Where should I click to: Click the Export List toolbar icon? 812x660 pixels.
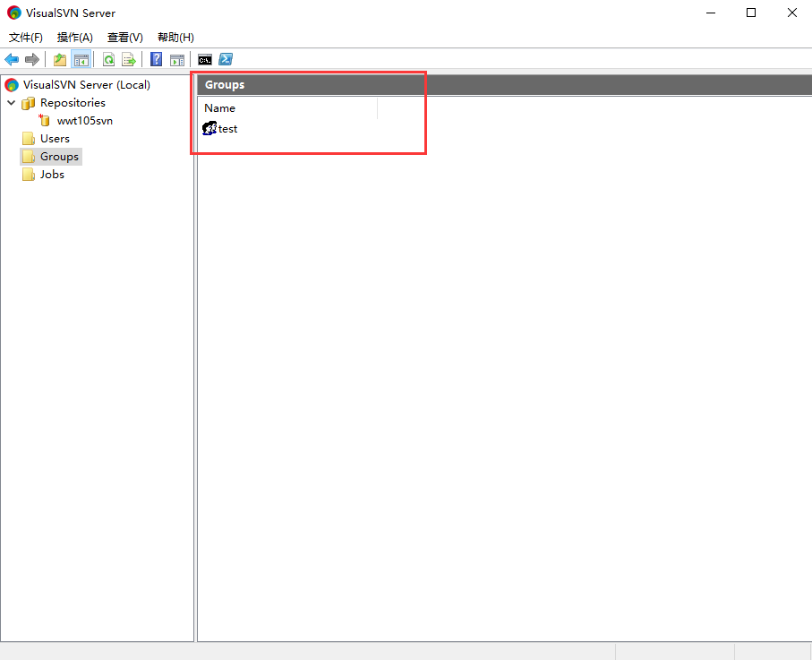coord(129,60)
